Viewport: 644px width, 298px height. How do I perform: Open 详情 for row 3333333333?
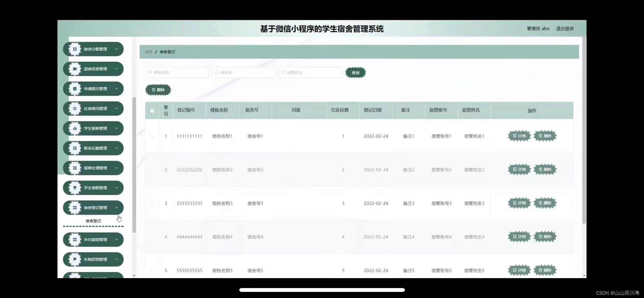(519, 203)
